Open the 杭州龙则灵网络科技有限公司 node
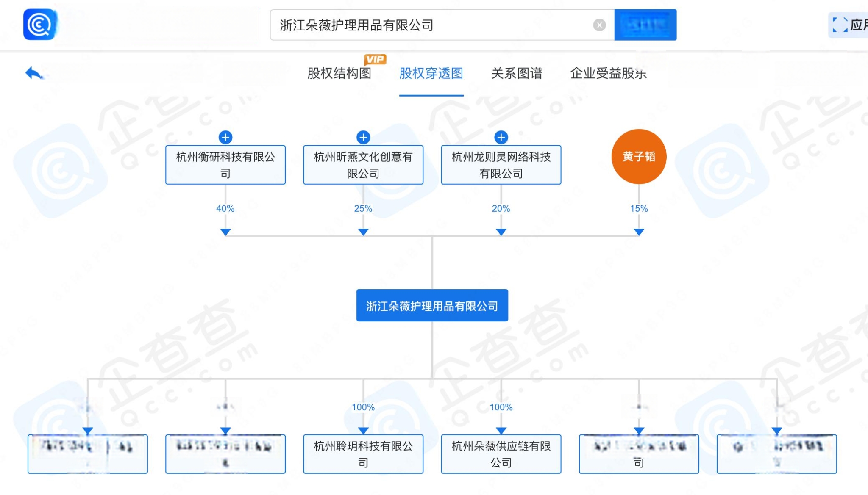The image size is (868, 495). click(x=501, y=165)
